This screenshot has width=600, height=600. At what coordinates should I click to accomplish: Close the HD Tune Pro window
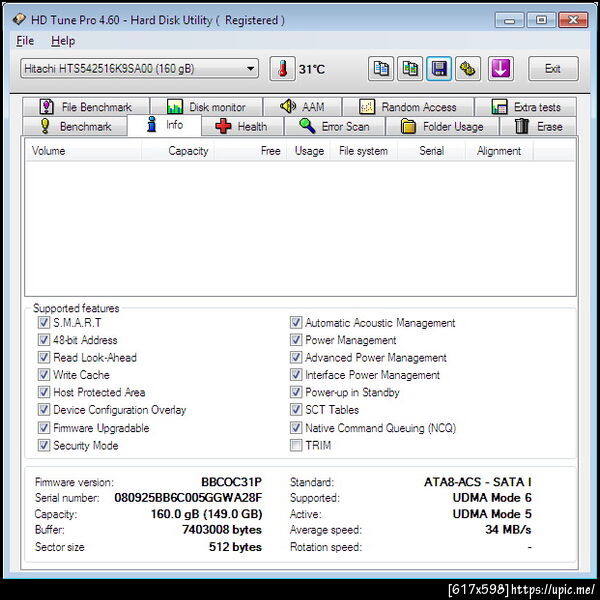point(573,20)
